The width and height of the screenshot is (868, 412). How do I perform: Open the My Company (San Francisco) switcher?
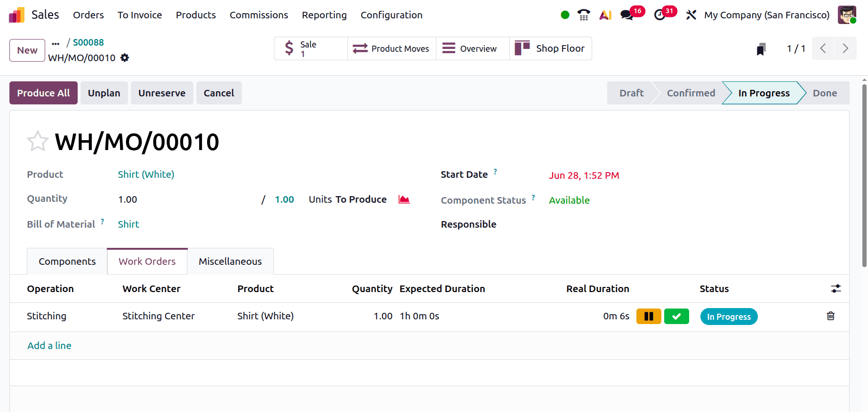click(767, 15)
